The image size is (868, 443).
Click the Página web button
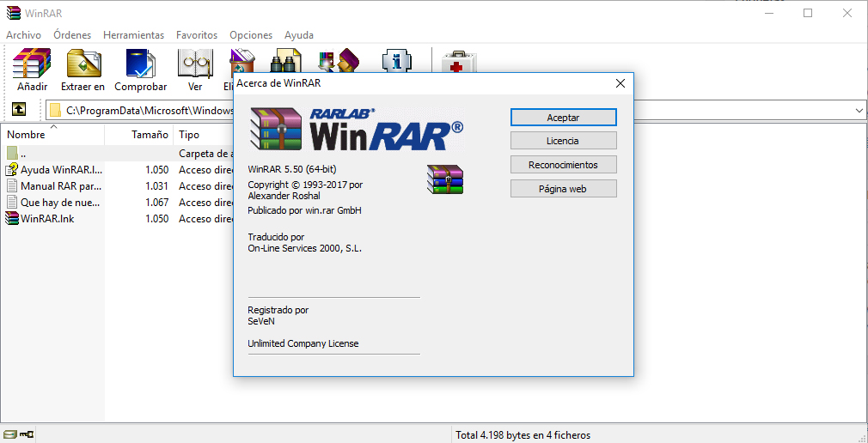tap(563, 189)
